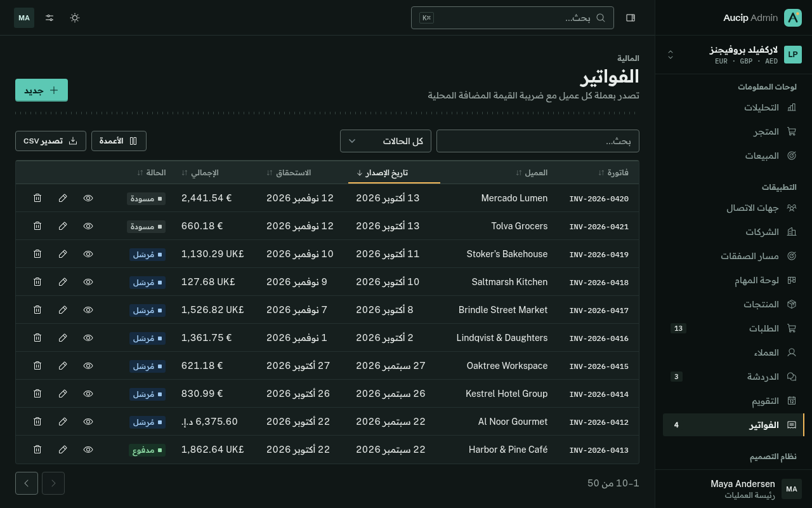Edit the Saltmarsh Kitchen invoice
The image size is (812, 508).
click(63, 282)
